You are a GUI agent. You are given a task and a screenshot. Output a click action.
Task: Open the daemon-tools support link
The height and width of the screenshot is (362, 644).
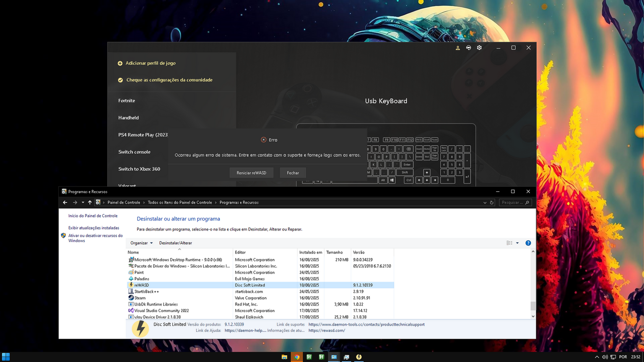[366, 324]
